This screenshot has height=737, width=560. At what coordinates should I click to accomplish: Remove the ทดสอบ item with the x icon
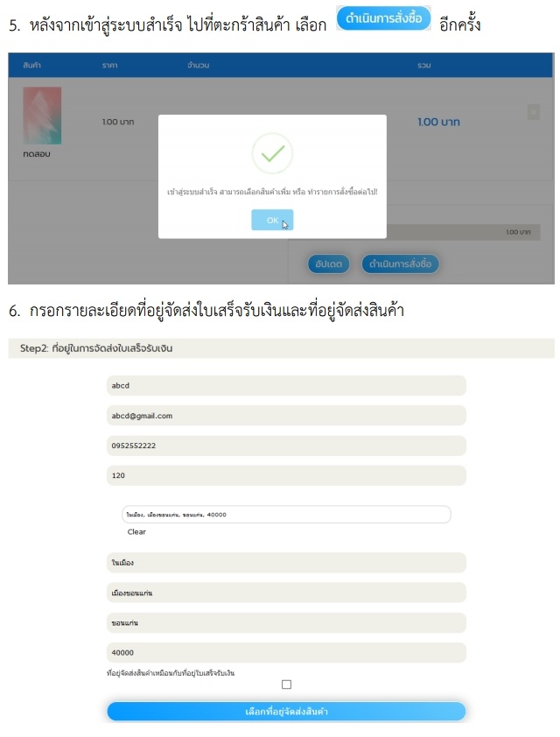coord(534,112)
